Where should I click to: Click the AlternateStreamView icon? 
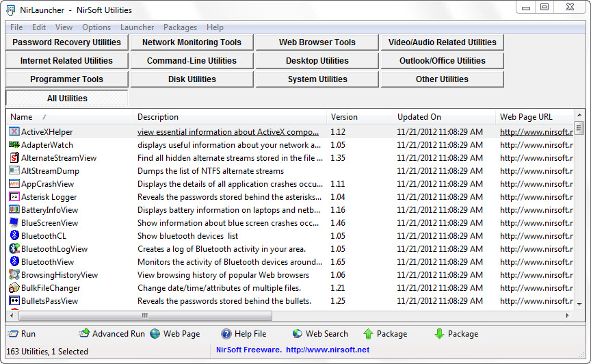point(14,157)
